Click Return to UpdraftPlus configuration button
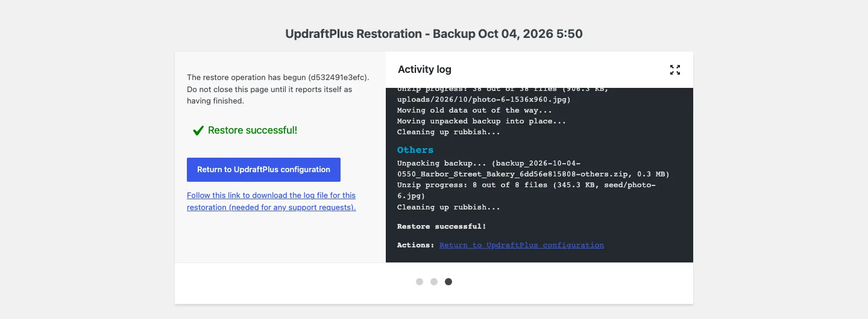Screen dimensions: 868x319 [263, 170]
